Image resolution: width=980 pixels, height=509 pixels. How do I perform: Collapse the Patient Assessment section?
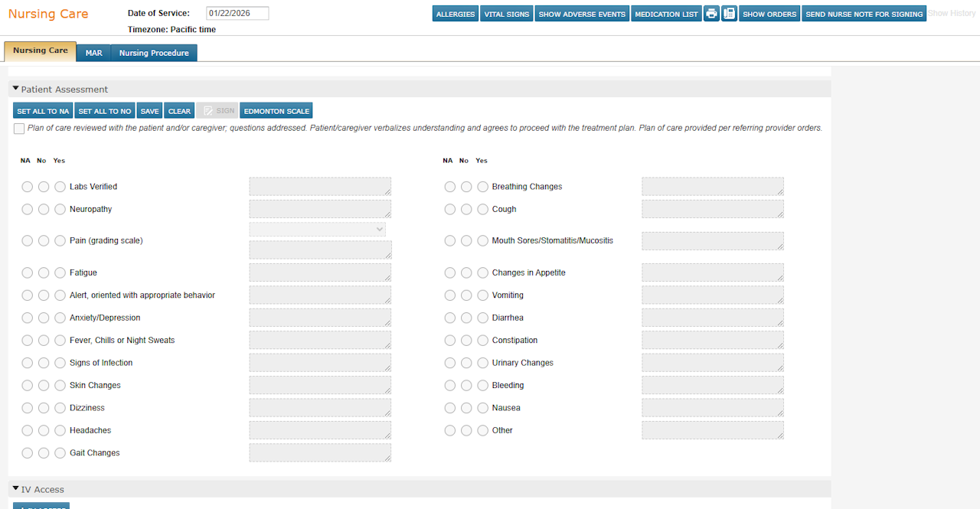(18, 89)
